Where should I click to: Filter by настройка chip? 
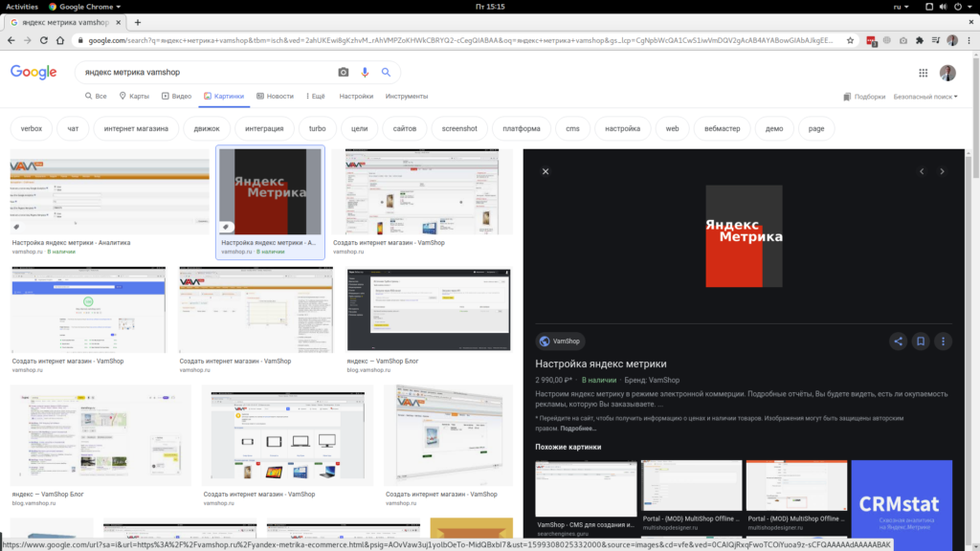(x=622, y=129)
